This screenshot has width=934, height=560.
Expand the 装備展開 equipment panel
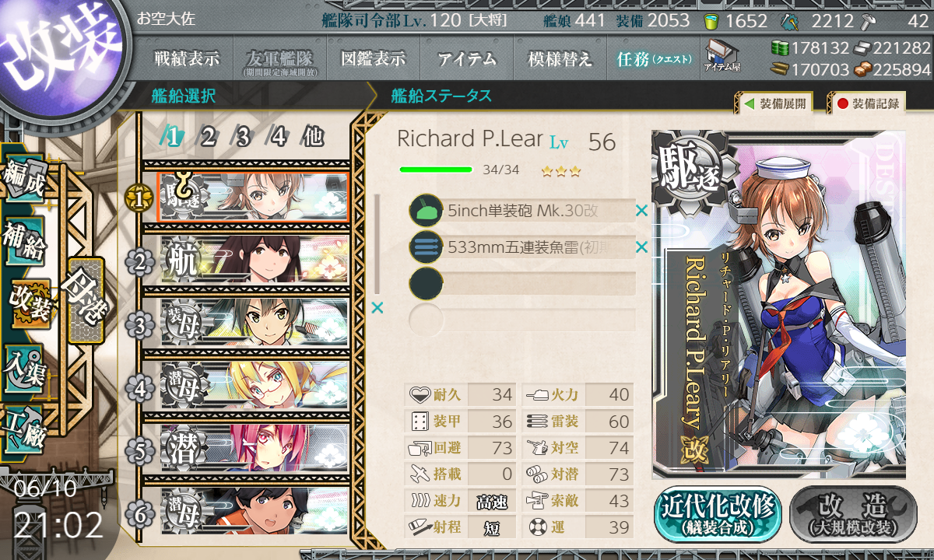(774, 103)
